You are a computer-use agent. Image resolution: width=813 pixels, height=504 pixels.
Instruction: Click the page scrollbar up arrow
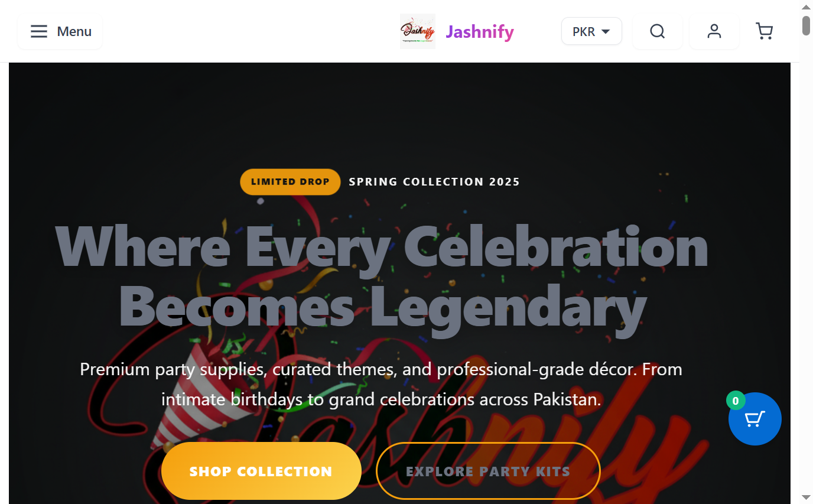(x=806, y=7)
